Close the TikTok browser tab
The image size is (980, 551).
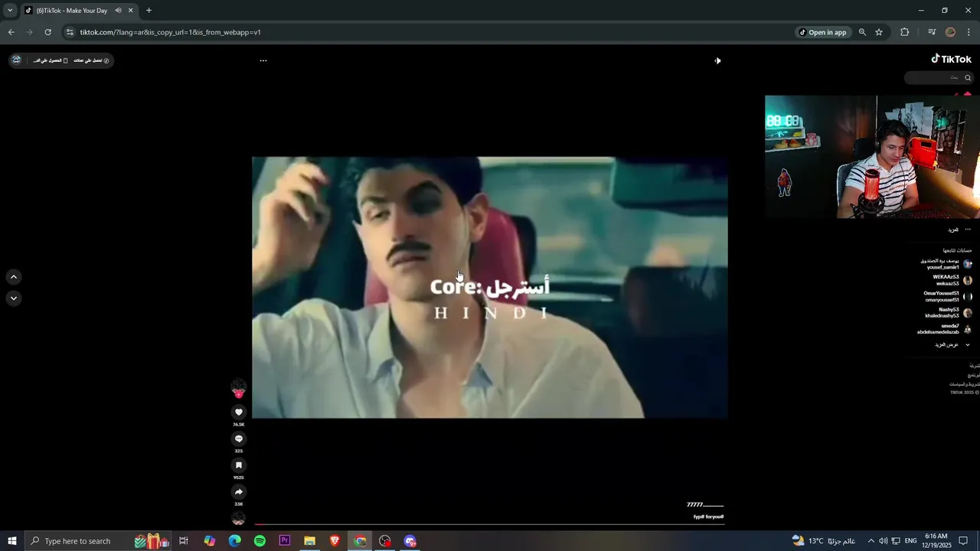(131, 11)
